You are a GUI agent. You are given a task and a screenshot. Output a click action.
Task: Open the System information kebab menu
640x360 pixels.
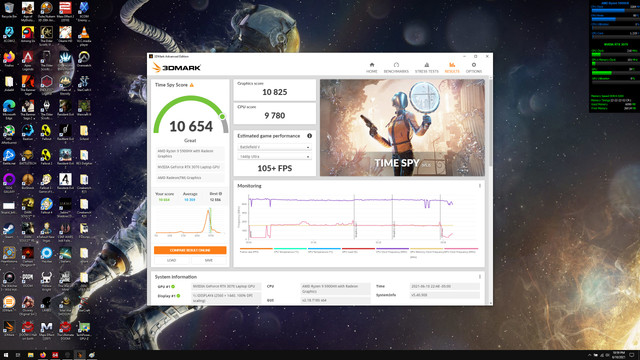[x=480, y=277]
